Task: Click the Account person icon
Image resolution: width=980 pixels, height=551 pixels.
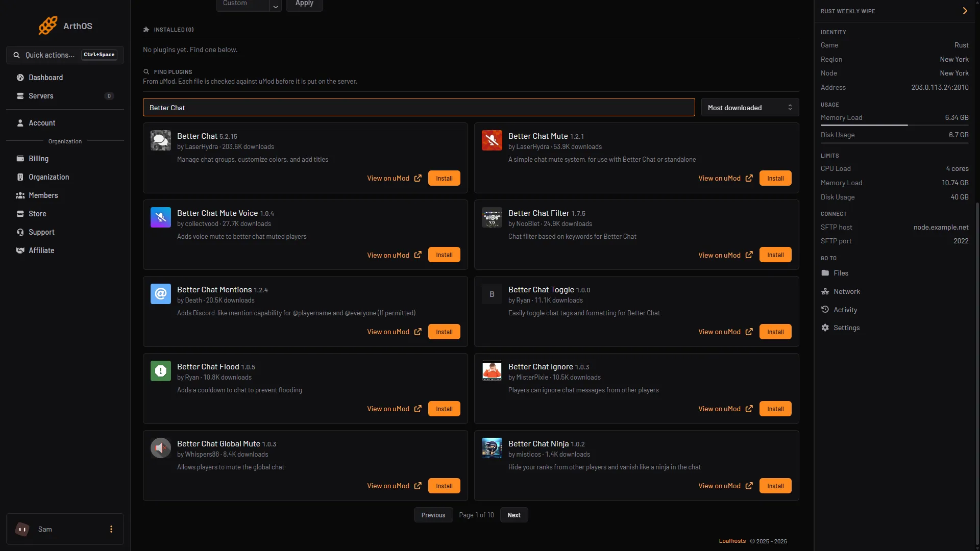Action: point(20,123)
